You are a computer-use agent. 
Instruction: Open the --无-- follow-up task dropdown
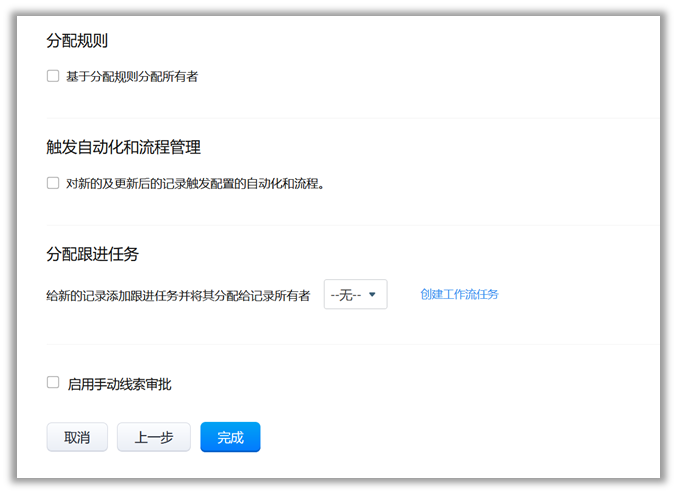pos(355,294)
